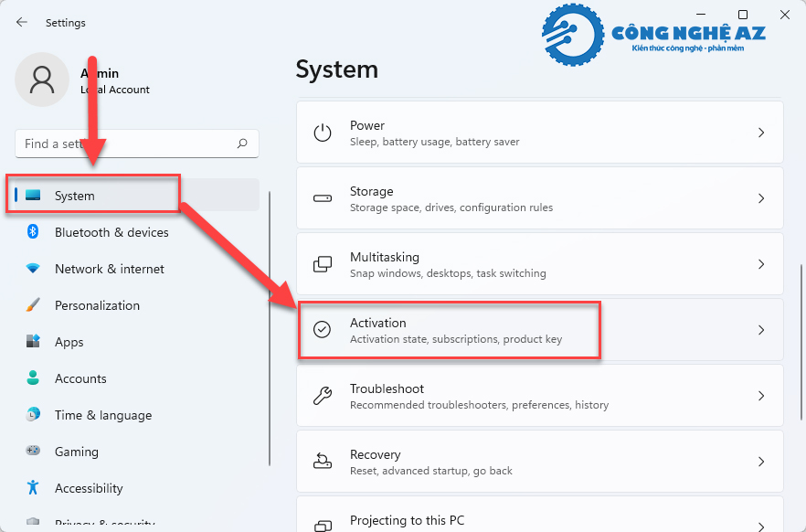Click the Find a setting search box
The height and width of the screenshot is (532, 806).
(x=137, y=144)
